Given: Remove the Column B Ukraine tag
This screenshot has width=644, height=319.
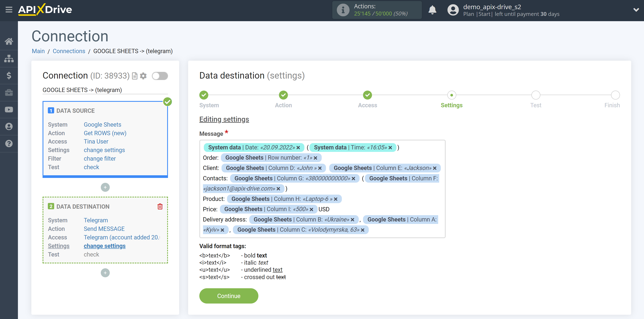Looking at the screenshot, I should [x=352, y=220].
